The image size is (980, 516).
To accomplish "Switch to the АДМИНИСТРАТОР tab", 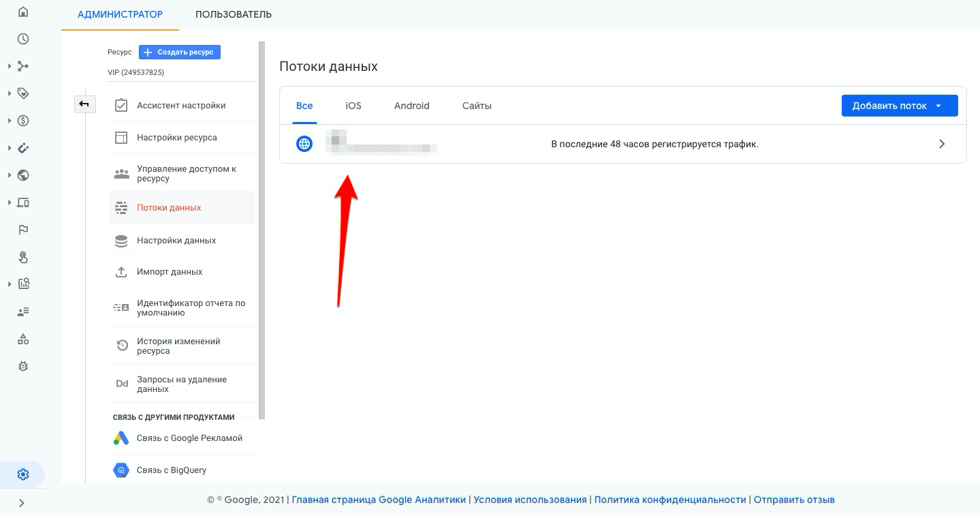I will [120, 14].
